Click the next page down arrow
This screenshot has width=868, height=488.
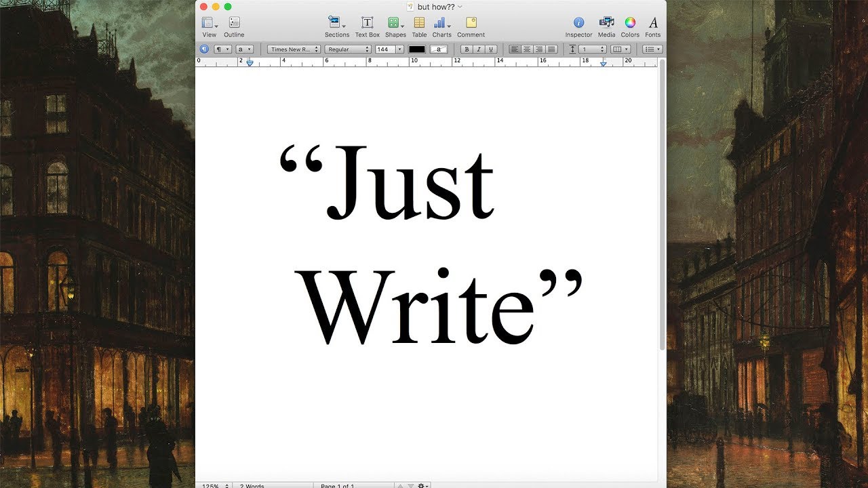tap(410, 485)
